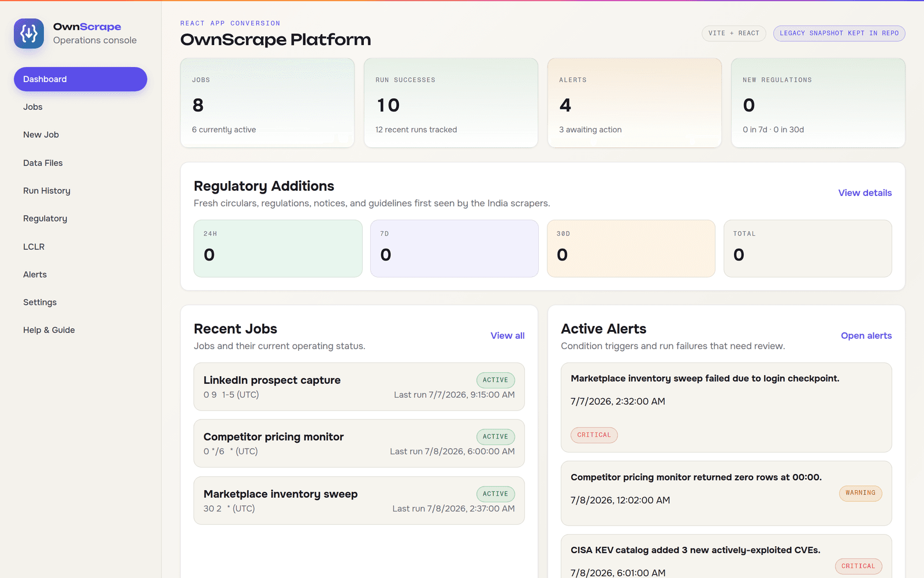Select the 24H additions tile
Viewport: 924px width, 578px height.
click(x=278, y=249)
